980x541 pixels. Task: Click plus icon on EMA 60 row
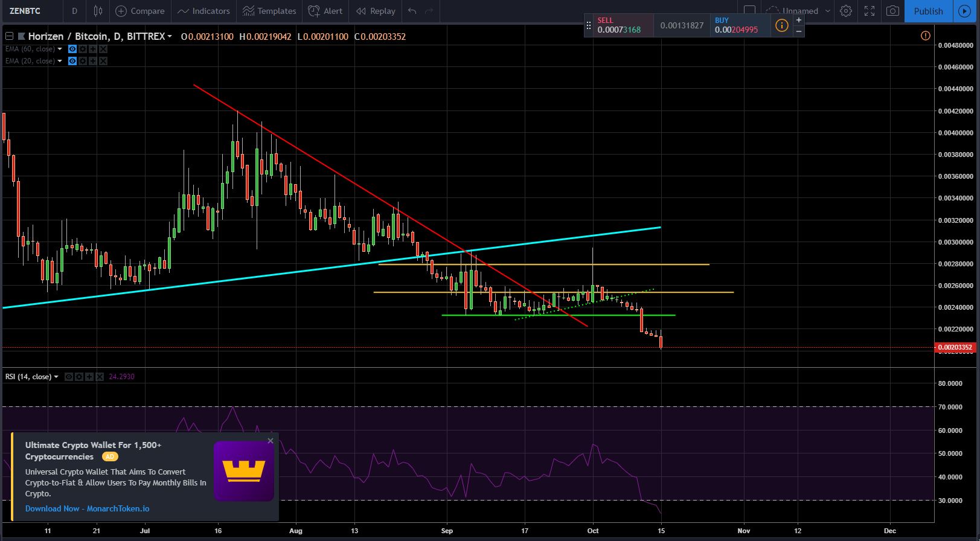pos(93,49)
